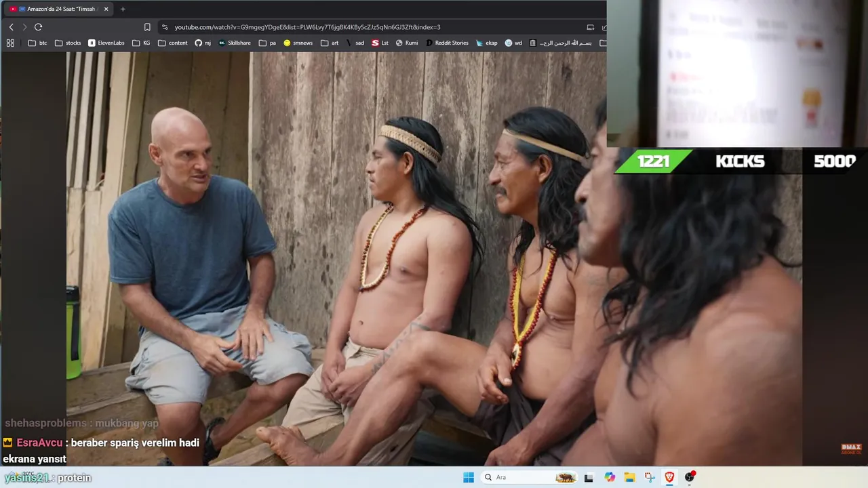
Task: Open a new browser tab
Action: point(123,9)
